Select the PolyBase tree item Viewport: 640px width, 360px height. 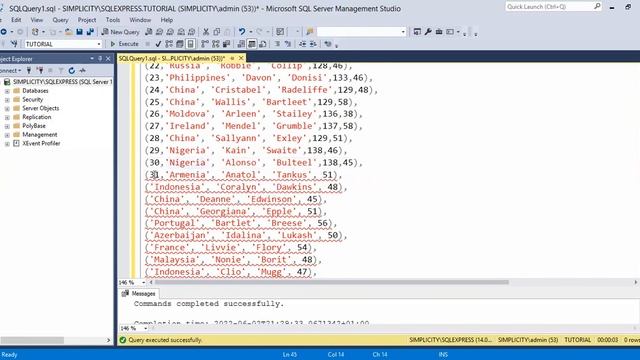34,126
